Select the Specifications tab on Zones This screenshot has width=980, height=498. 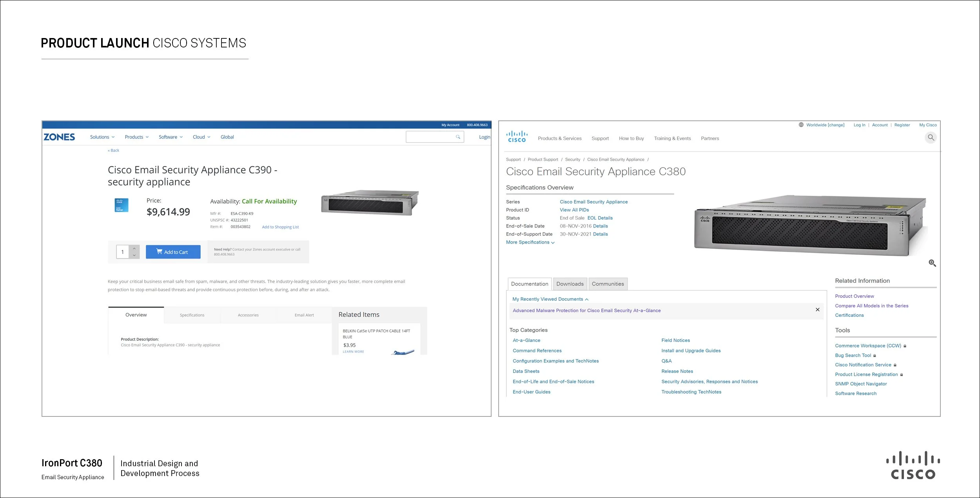click(192, 315)
